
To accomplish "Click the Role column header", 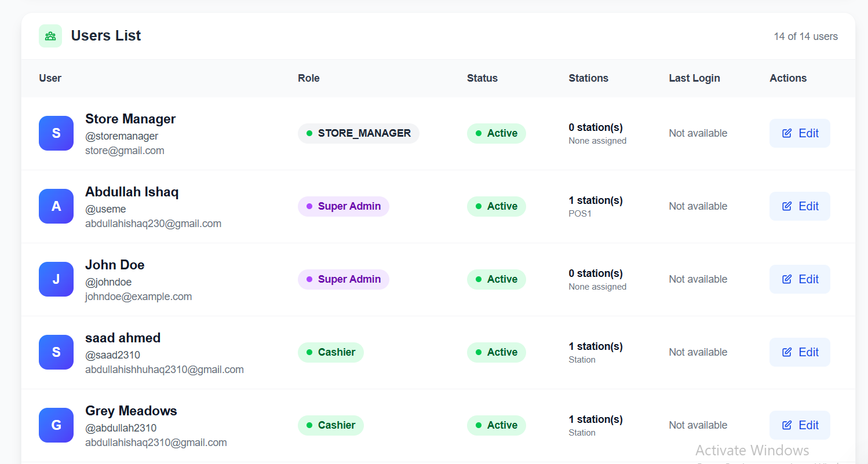I will click(x=308, y=78).
